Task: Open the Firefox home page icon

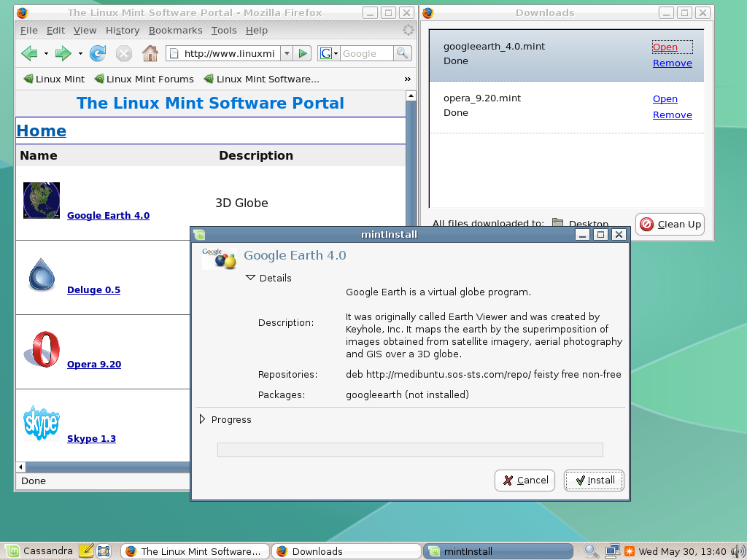Action: pos(150,53)
